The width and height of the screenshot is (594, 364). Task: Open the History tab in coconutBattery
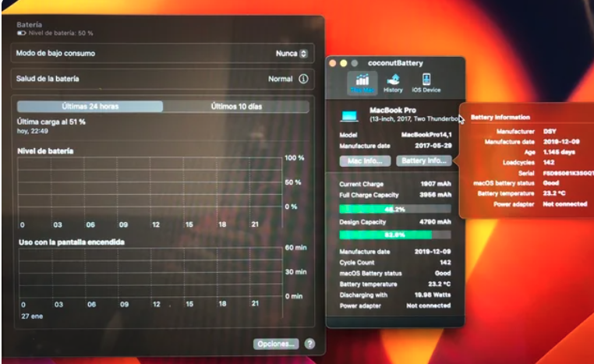point(393,83)
